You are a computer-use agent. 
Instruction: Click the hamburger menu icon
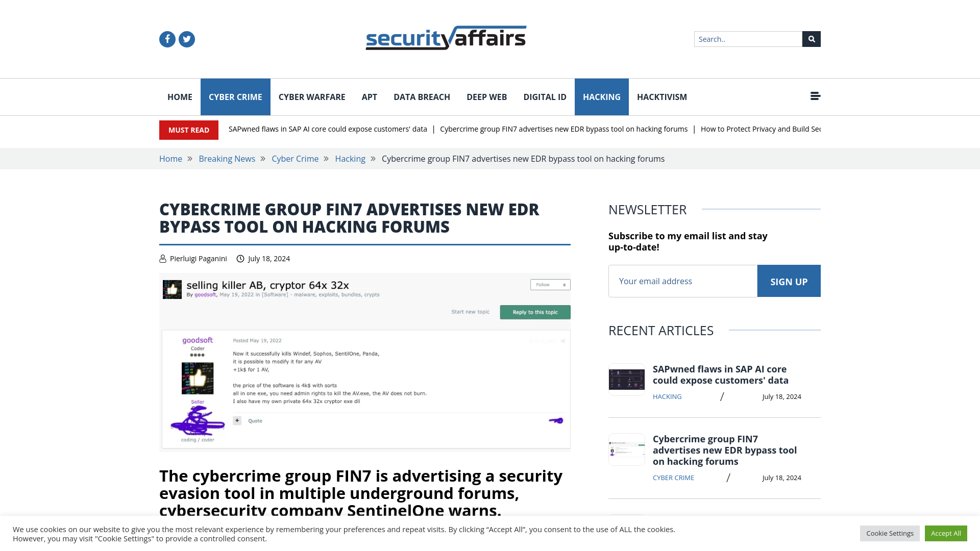click(x=815, y=96)
